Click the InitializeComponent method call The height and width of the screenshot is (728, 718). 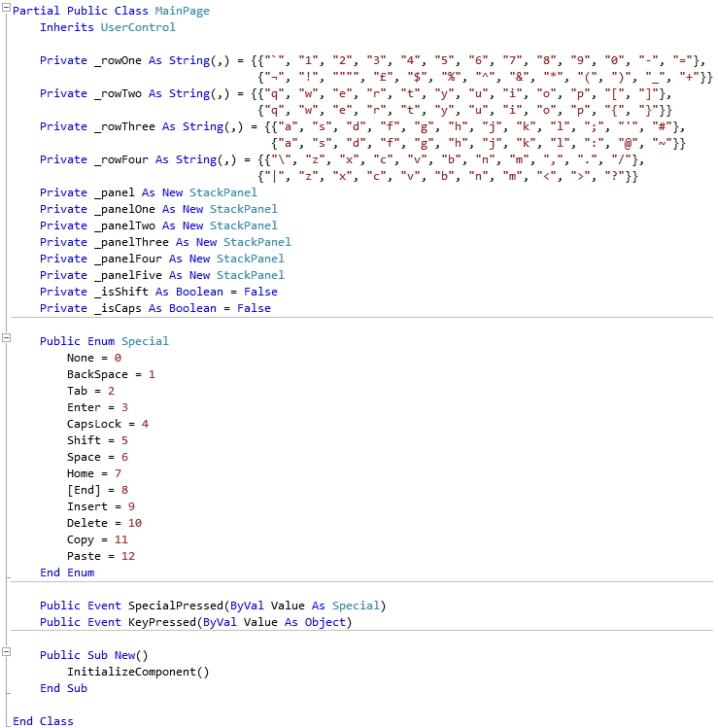pos(138,672)
